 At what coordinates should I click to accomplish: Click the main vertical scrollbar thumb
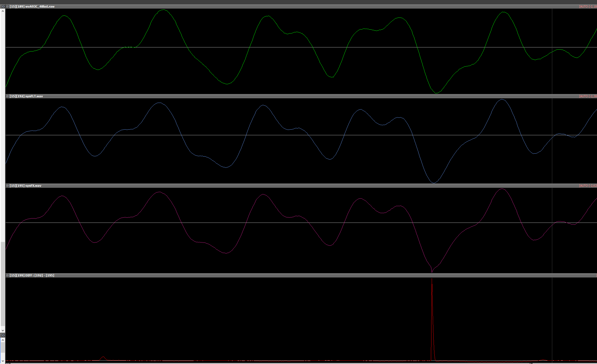(3, 283)
